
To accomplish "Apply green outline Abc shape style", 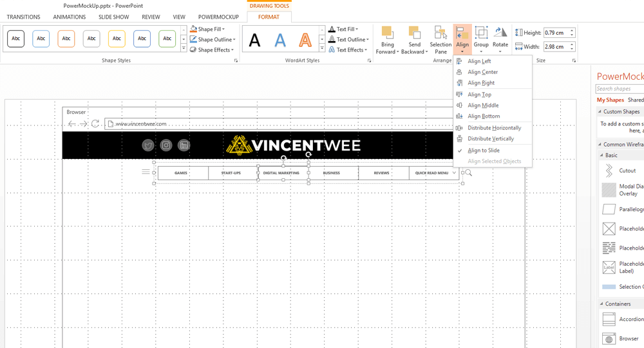I will click(167, 39).
